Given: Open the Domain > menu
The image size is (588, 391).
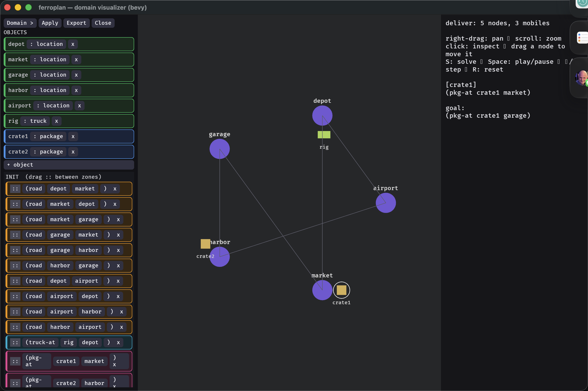Looking at the screenshot, I should click(20, 23).
